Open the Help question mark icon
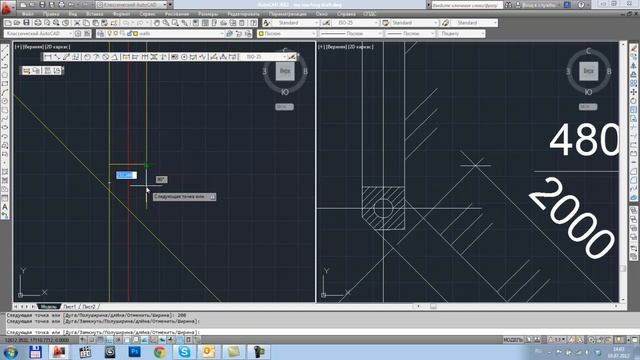The image size is (640, 360). coord(253,23)
